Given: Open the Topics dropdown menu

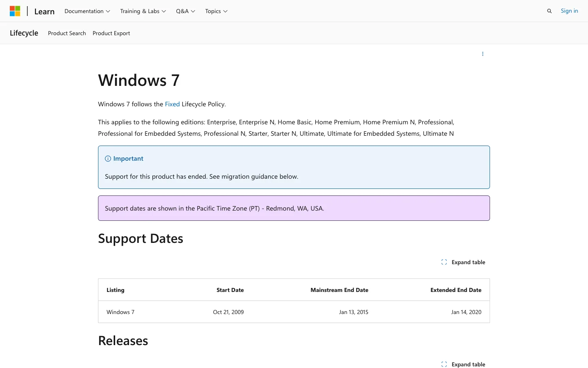Looking at the screenshot, I should pyautogui.click(x=216, y=11).
